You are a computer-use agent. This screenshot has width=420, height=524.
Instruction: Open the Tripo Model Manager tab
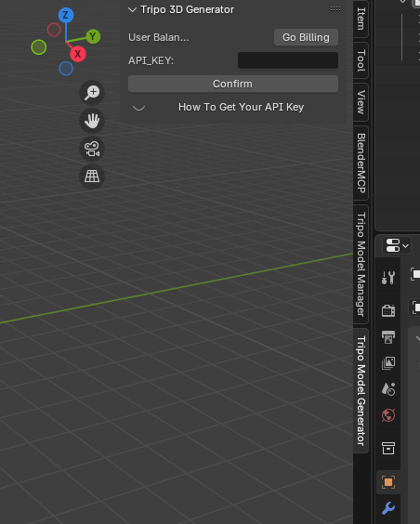361,264
